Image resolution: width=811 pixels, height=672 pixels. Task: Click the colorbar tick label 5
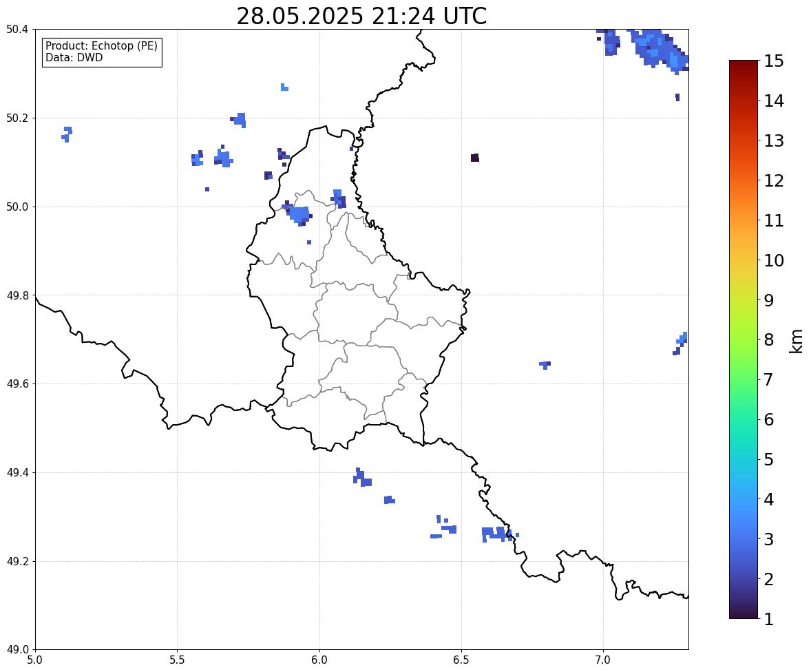click(x=769, y=459)
